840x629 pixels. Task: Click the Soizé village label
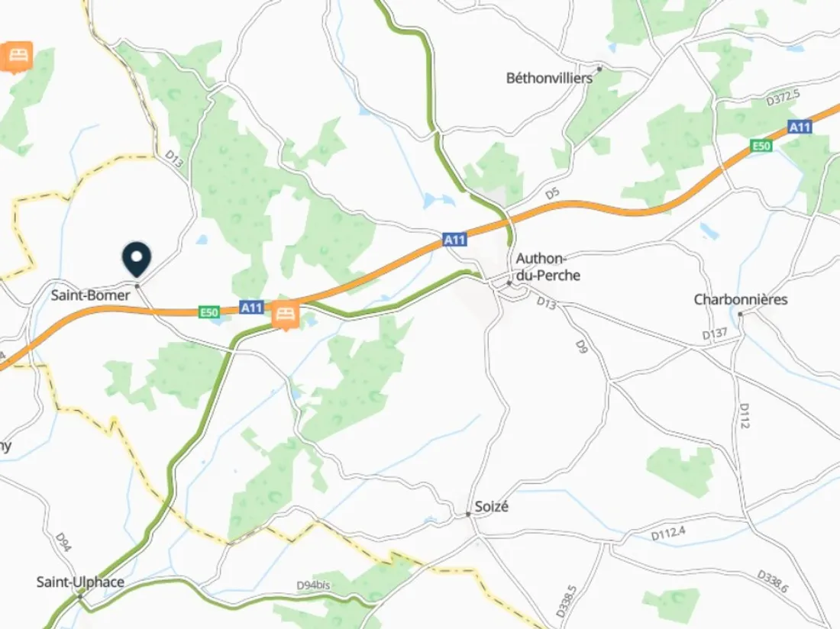(x=491, y=506)
